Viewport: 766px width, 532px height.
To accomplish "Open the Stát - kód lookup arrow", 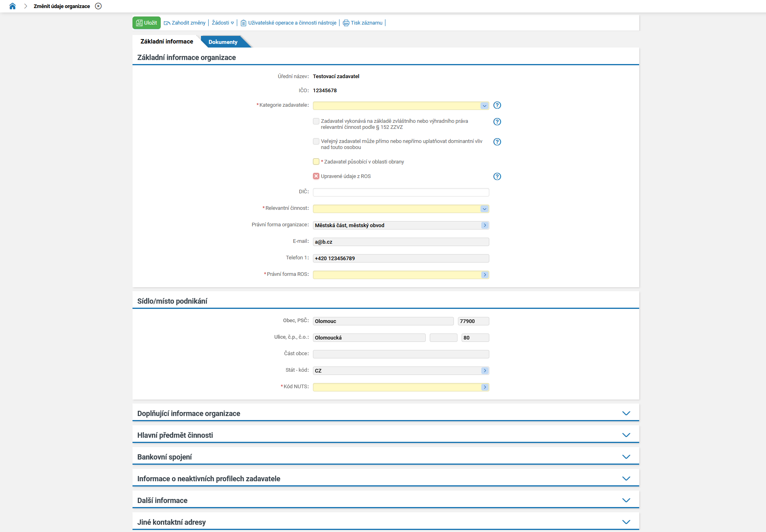I will point(484,371).
